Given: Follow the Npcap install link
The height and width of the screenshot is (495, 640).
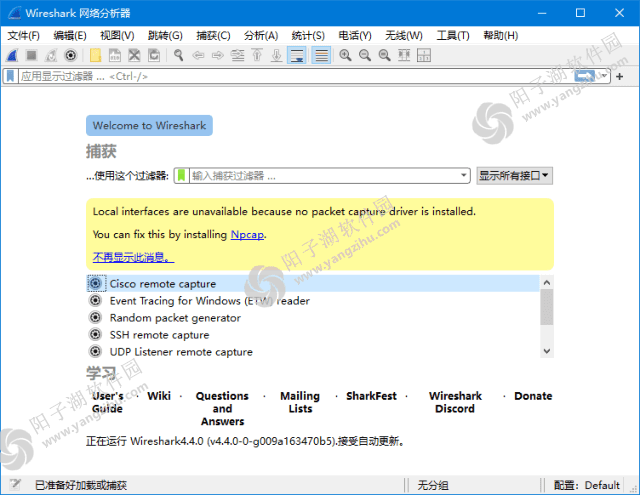Looking at the screenshot, I should [247, 234].
